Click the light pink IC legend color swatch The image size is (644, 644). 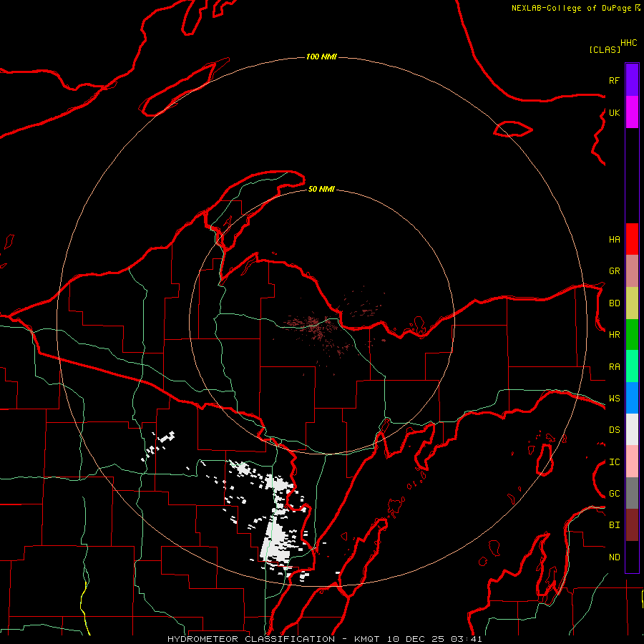pyautogui.click(x=632, y=462)
